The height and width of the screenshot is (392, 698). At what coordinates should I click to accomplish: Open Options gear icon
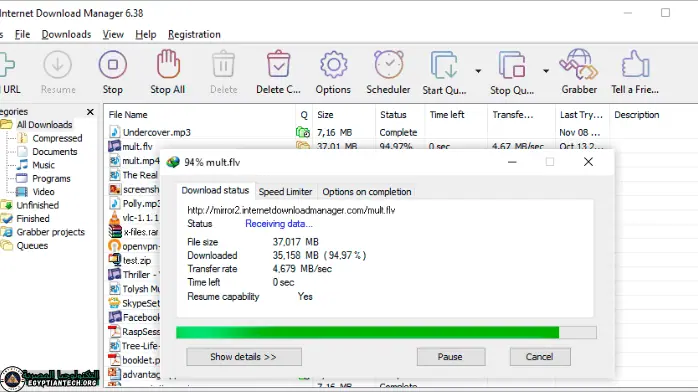tap(333, 65)
